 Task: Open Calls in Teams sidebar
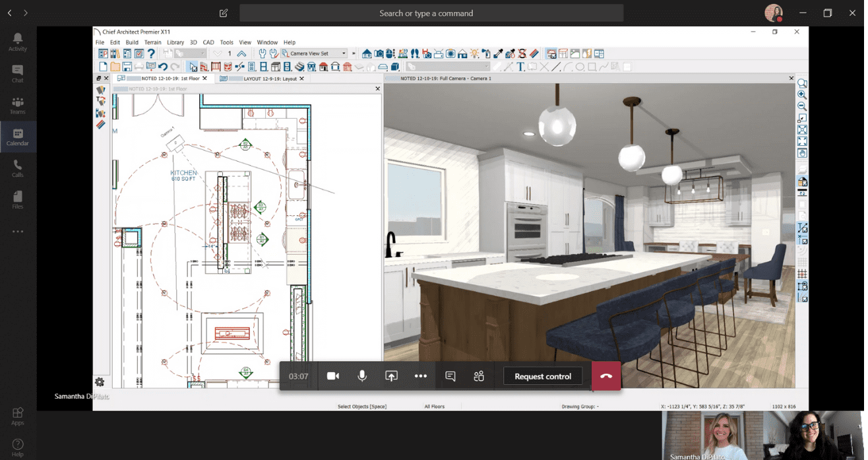[18, 169]
